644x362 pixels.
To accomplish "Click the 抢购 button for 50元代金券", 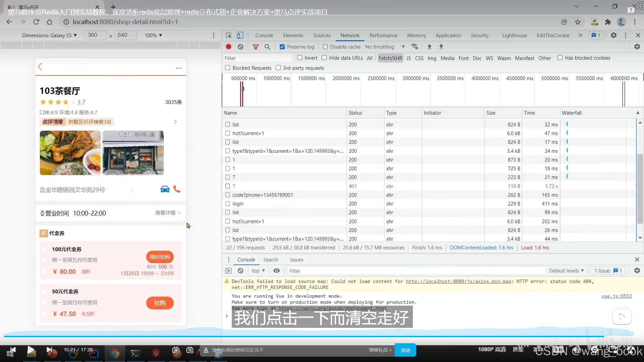I will pos(160,303).
